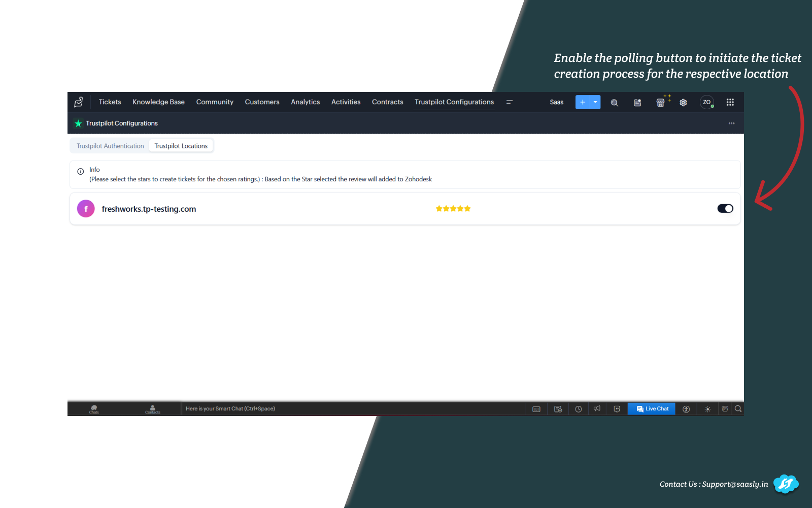Select Trustpilot Configurations in the top nav

point(454,102)
